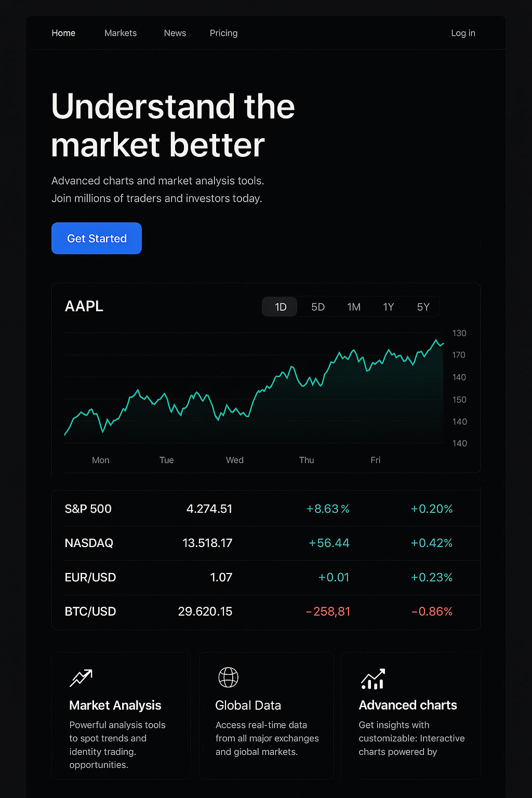Open the Home nav item
This screenshot has height=798, width=532.
(x=63, y=33)
